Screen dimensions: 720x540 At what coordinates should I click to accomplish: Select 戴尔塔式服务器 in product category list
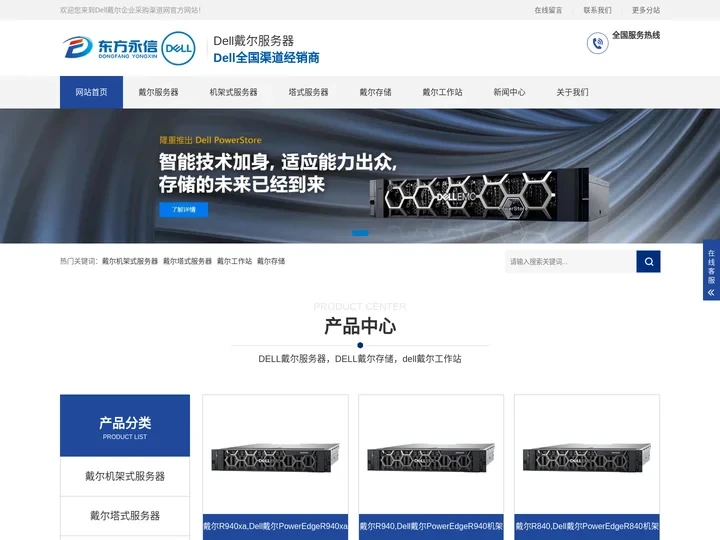(125, 516)
